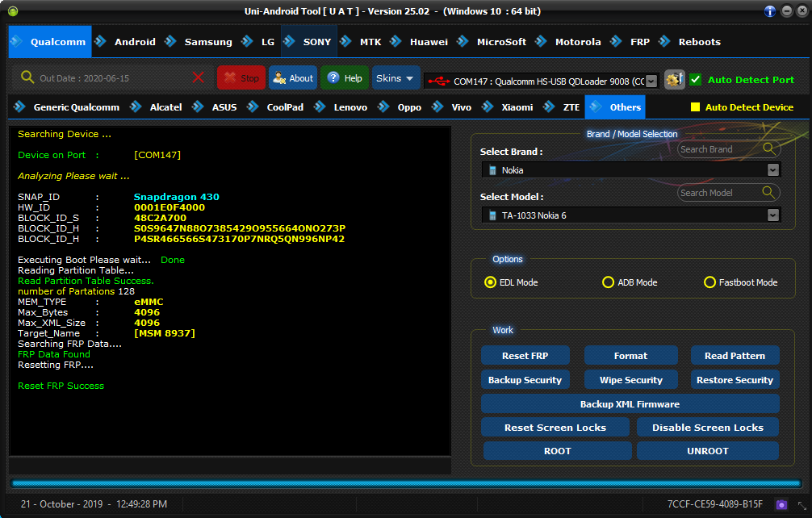Click the Help button

pyautogui.click(x=345, y=78)
